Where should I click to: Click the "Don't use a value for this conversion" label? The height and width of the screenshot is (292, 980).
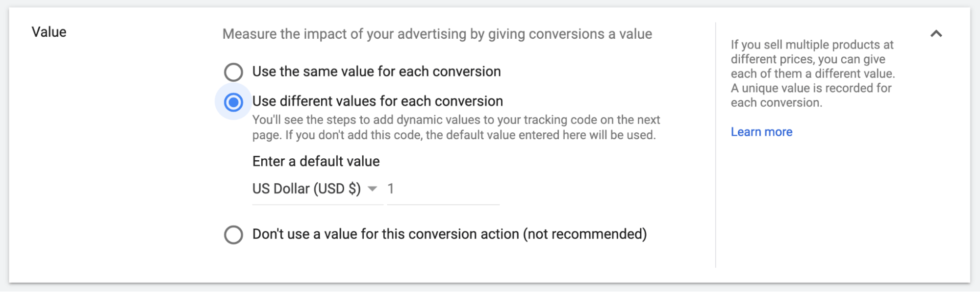385,234
